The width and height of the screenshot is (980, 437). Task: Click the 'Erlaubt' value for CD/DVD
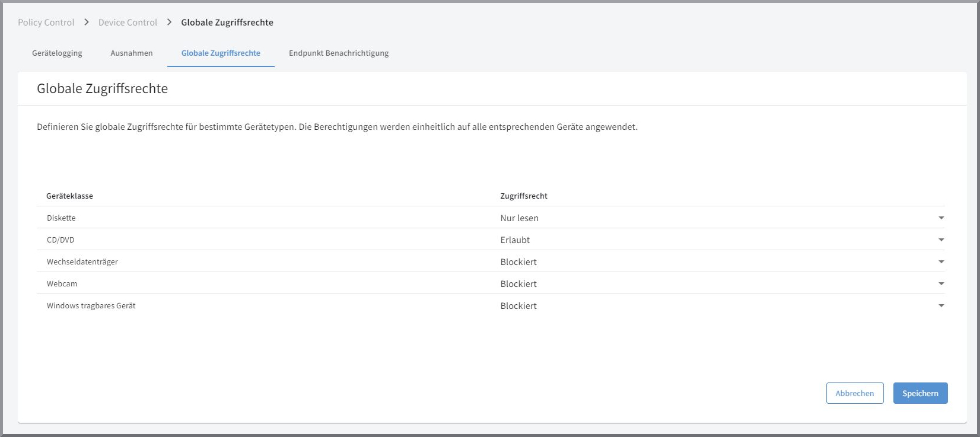(x=515, y=240)
